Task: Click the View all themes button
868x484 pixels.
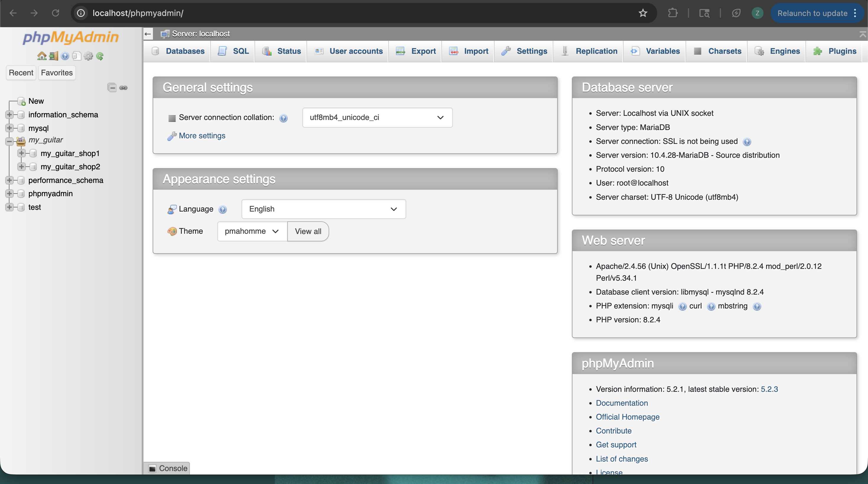Action: pos(308,231)
